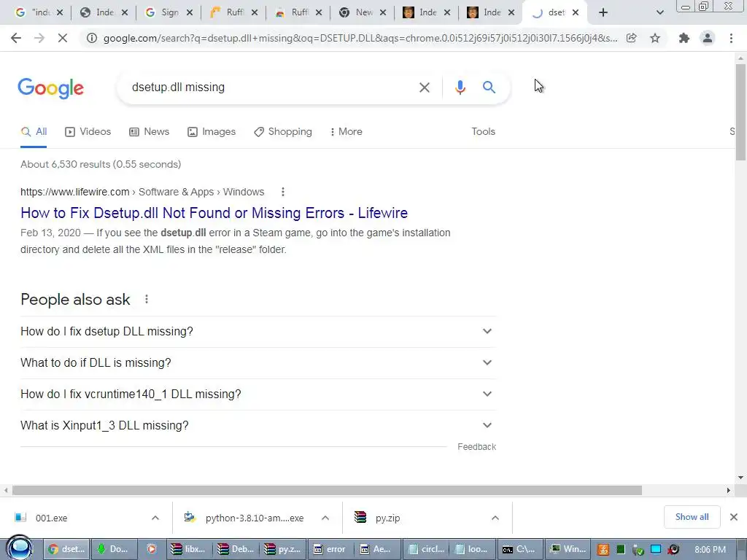Click into the Google search input

click(271, 87)
